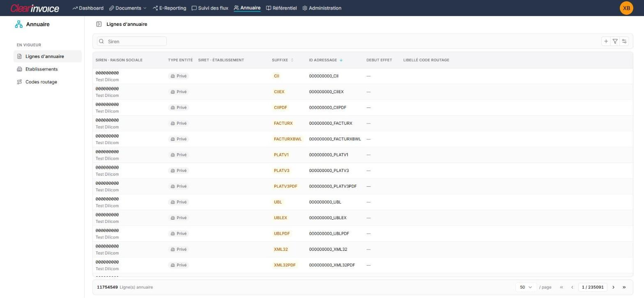This screenshot has height=298, width=644.
Task: Go to the next page
Action: [x=614, y=287]
